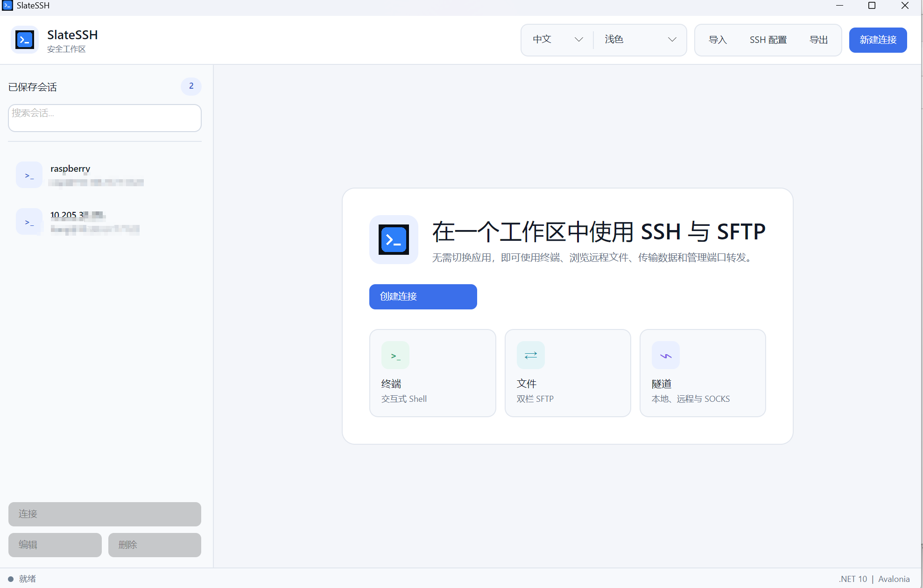Click the 已保存会话 heading
Viewport: 923px width, 588px height.
pyautogui.click(x=33, y=87)
